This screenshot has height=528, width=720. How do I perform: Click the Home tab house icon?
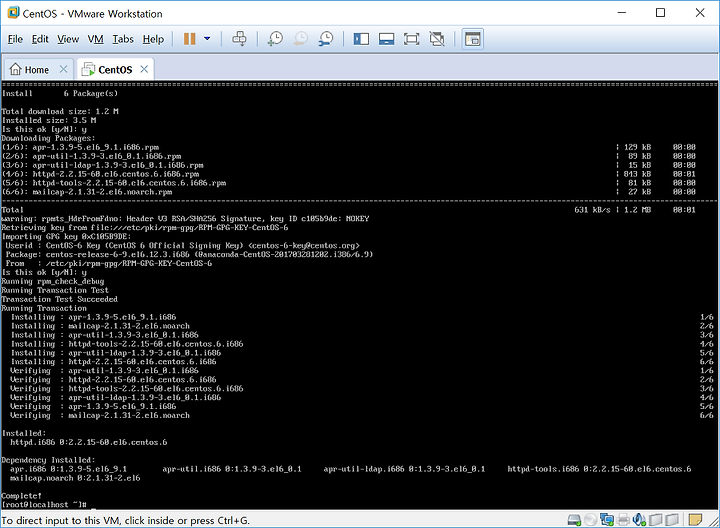click(x=16, y=69)
